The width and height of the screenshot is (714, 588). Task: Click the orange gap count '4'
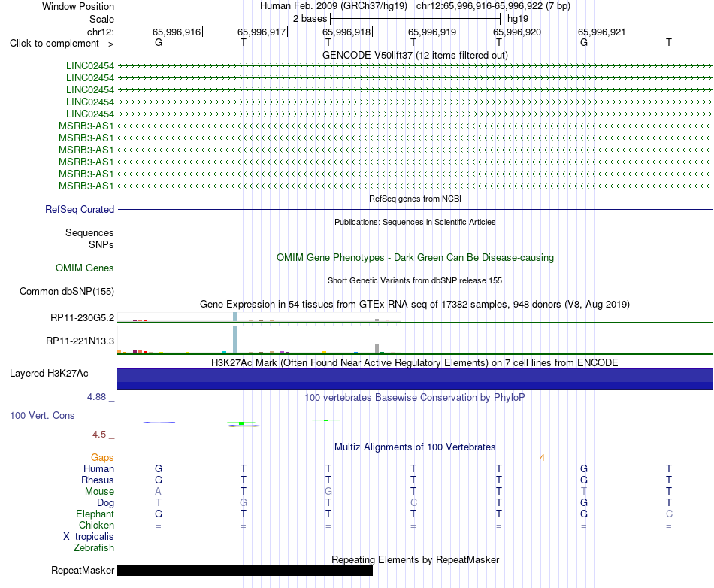[x=542, y=458]
